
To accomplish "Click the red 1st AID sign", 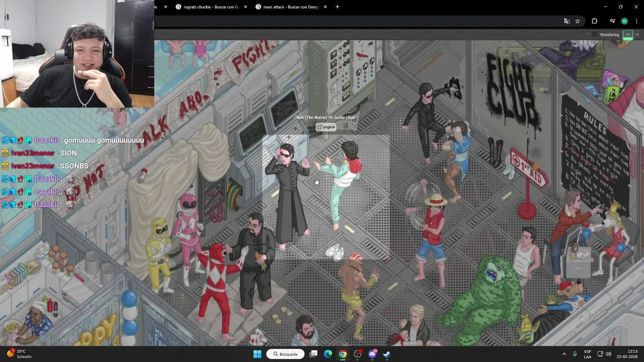I will coord(528,168).
